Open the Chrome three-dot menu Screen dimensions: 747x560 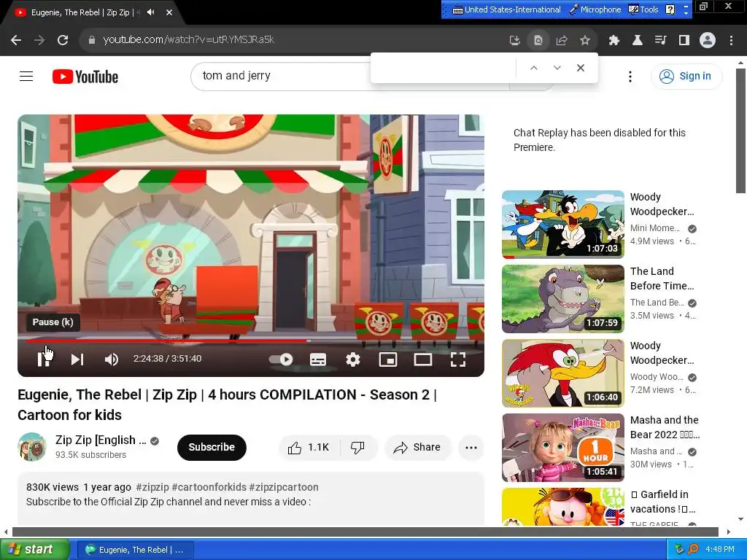(731, 41)
